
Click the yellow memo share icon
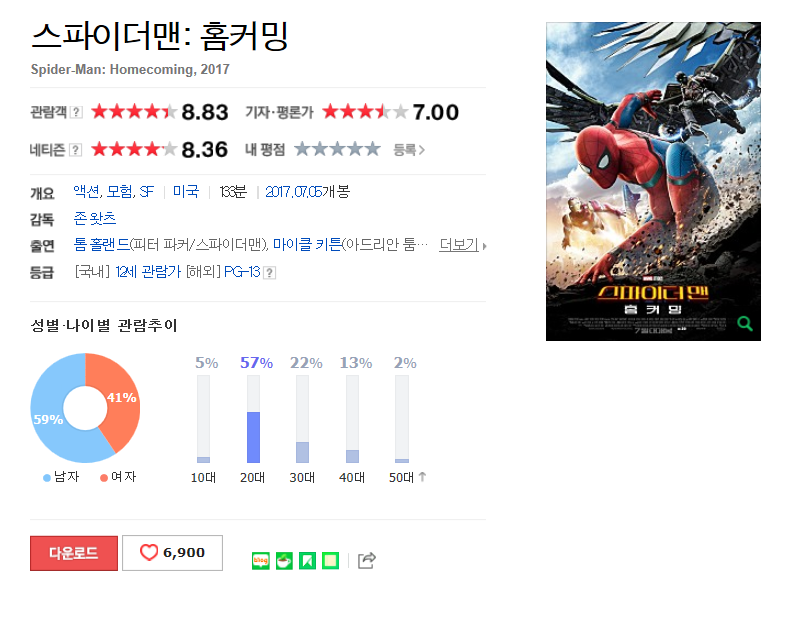click(331, 560)
